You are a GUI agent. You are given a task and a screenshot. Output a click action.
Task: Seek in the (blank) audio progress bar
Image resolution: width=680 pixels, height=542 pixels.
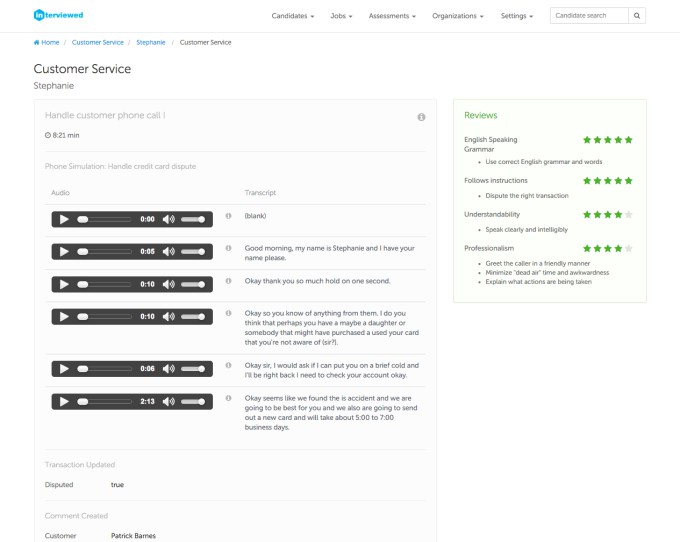point(104,219)
